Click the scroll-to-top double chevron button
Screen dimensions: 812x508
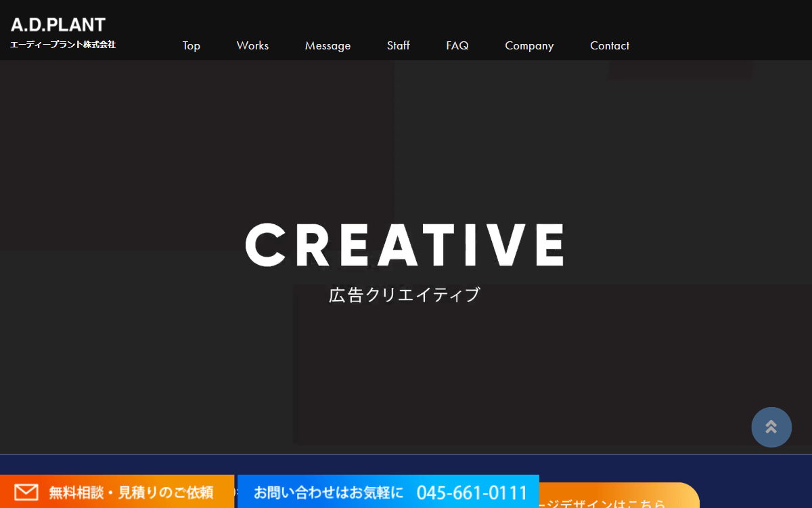pos(771,427)
